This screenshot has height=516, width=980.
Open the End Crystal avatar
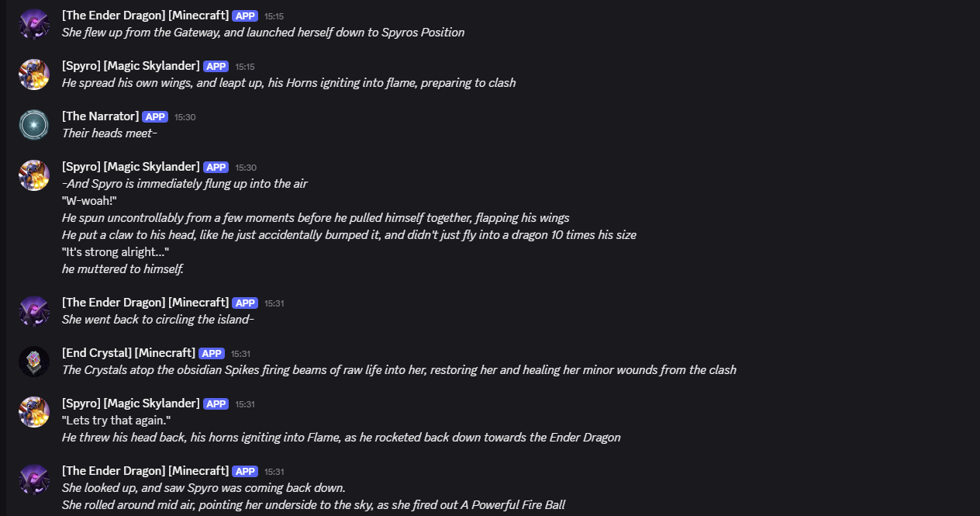[x=34, y=362]
